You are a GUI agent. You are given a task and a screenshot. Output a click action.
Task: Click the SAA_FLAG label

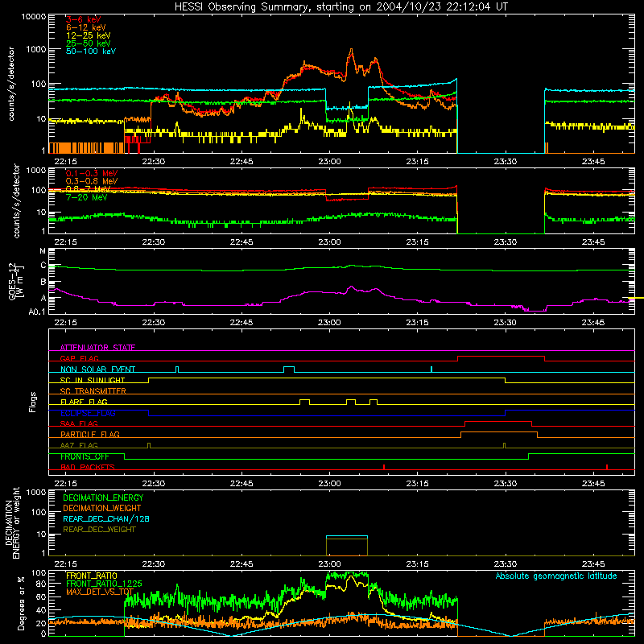79,423
